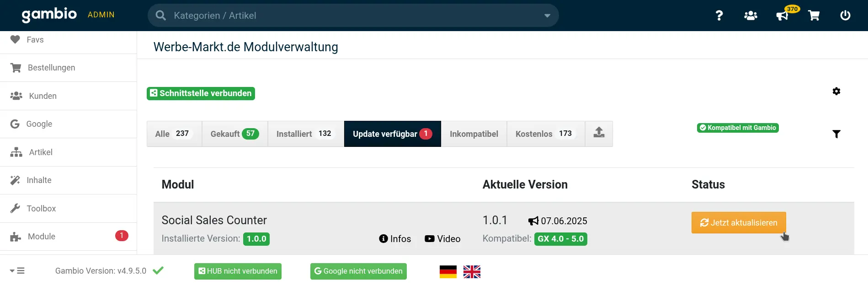
Task: Click Jetzt aktualisieren button
Action: 739,222
